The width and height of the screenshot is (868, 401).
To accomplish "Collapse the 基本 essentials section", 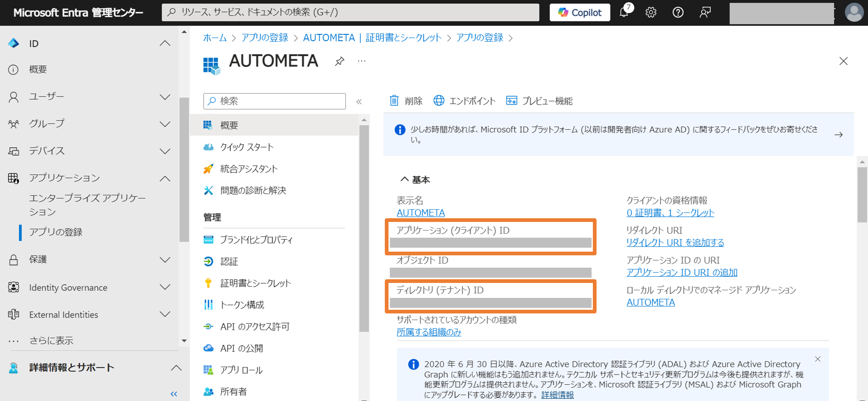I will (x=404, y=179).
